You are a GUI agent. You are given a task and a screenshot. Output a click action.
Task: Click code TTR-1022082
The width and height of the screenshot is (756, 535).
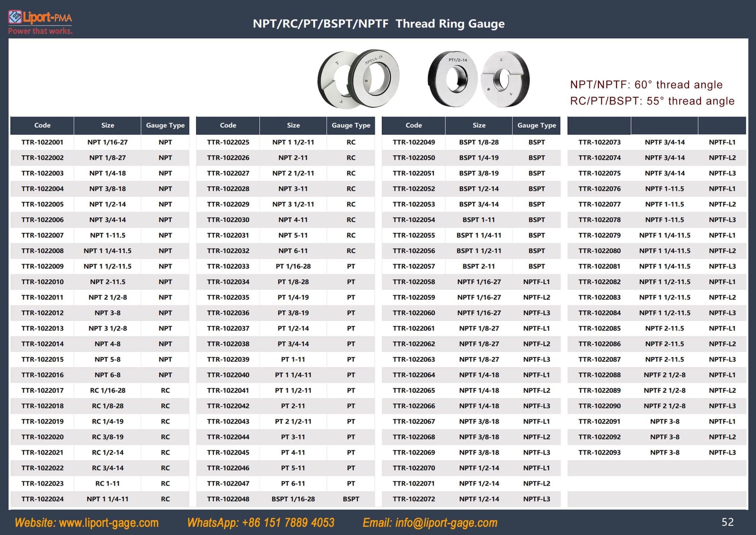point(599,281)
